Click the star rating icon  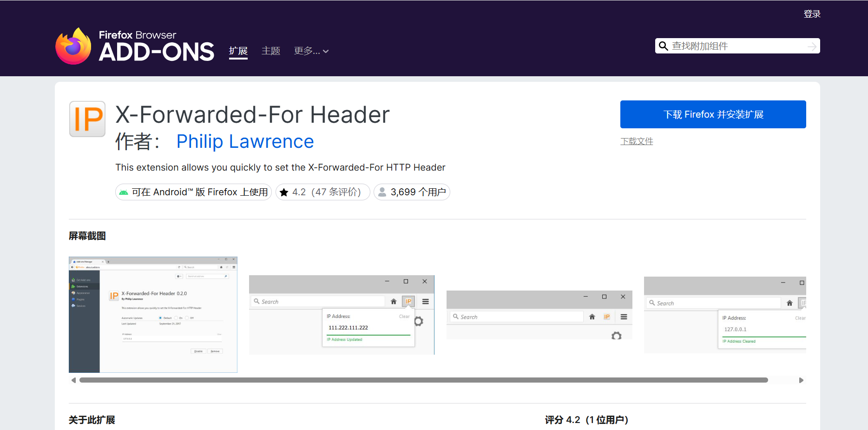click(x=284, y=192)
